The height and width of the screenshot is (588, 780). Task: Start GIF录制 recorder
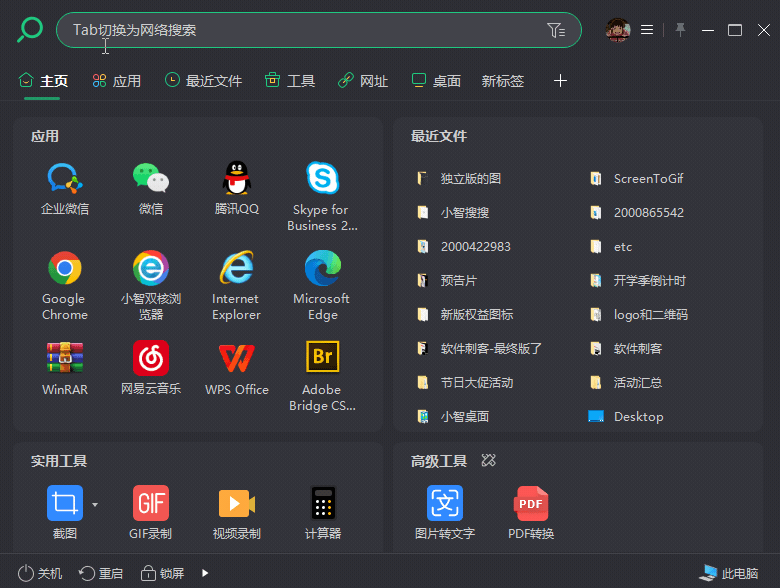(x=151, y=512)
